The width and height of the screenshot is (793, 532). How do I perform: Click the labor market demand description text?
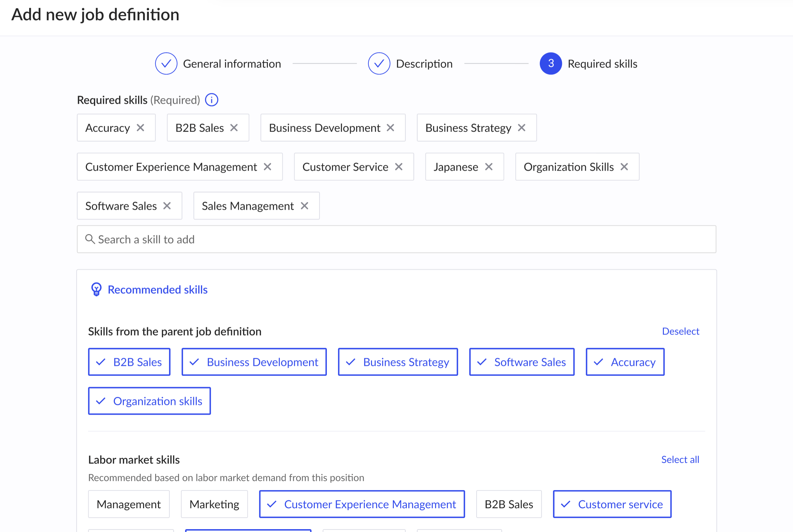(226, 477)
